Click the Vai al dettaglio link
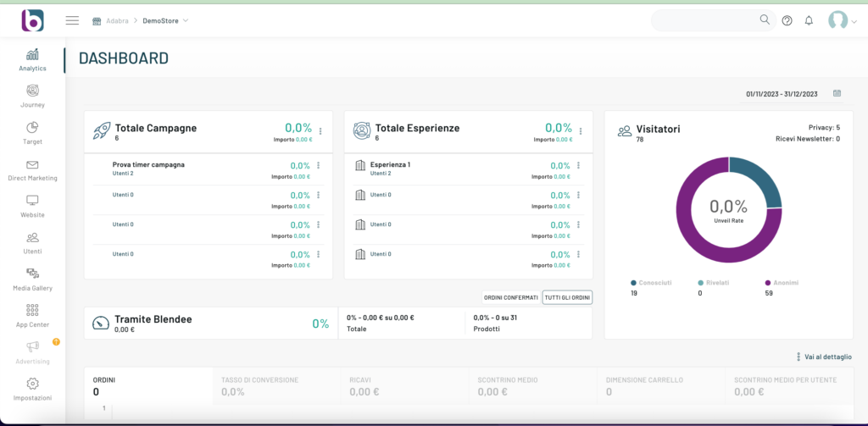Viewport: 868px width, 426px height. [x=823, y=357]
